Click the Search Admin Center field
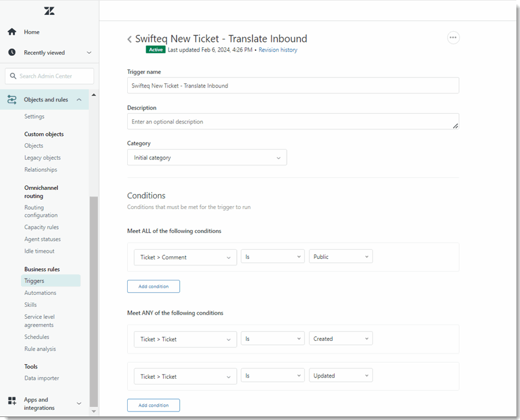 (x=49, y=76)
